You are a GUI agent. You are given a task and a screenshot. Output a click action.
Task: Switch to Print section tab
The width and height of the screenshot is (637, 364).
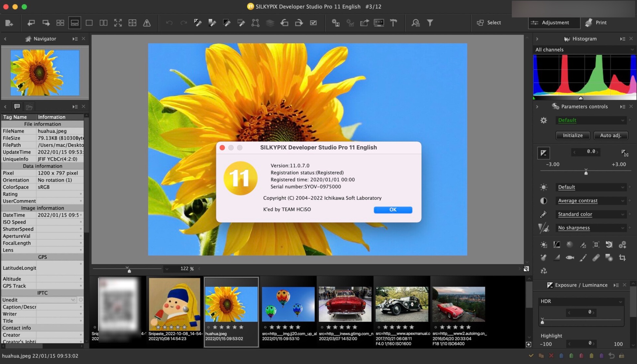click(596, 23)
